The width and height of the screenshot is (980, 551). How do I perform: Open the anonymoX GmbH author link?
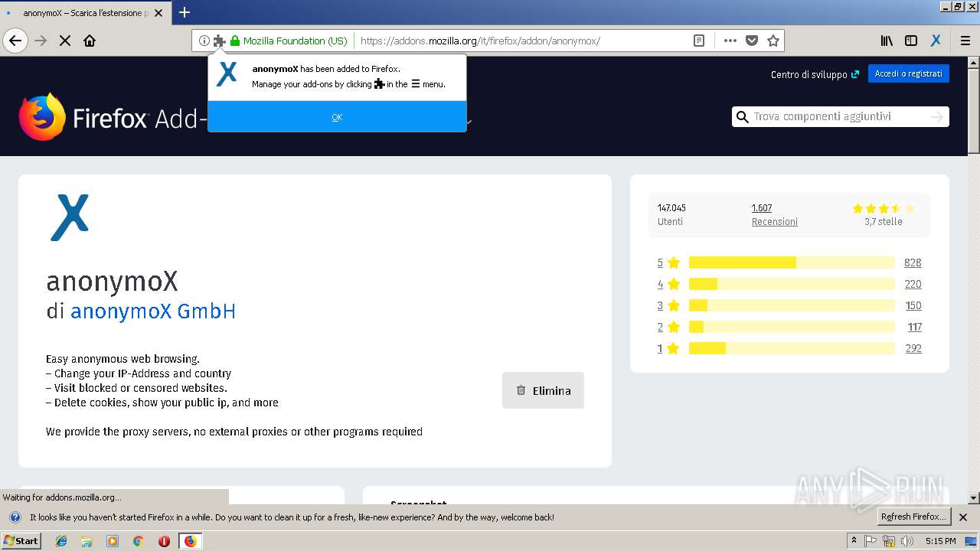pos(153,311)
